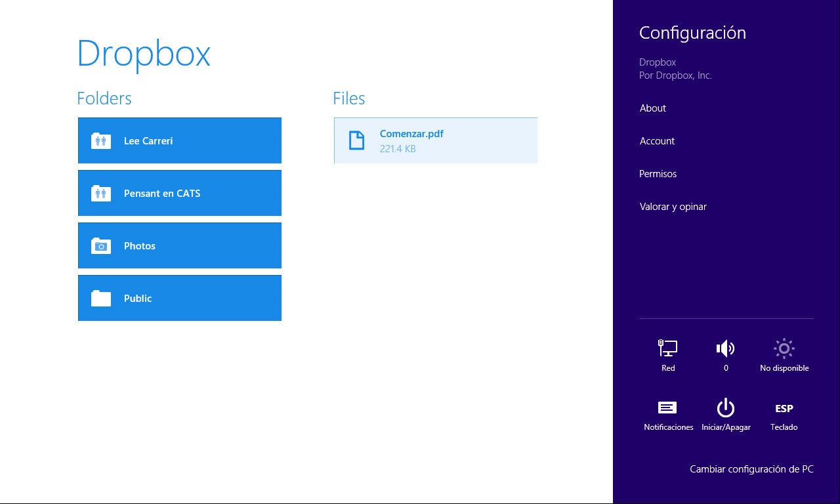Open the Account settings entry
The height and width of the screenshot is (504, 840).
coord(658,141)
